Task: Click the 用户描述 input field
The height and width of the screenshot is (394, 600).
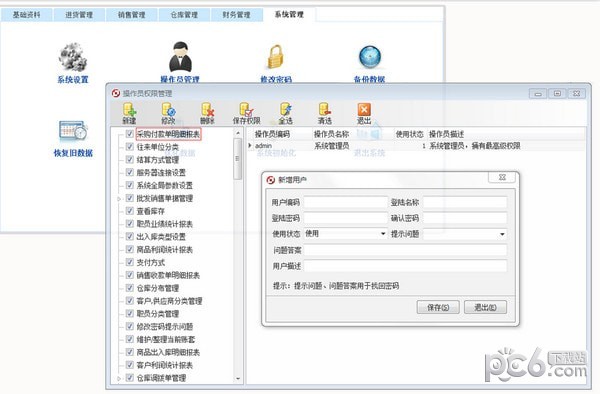Action: pos(405,266)
